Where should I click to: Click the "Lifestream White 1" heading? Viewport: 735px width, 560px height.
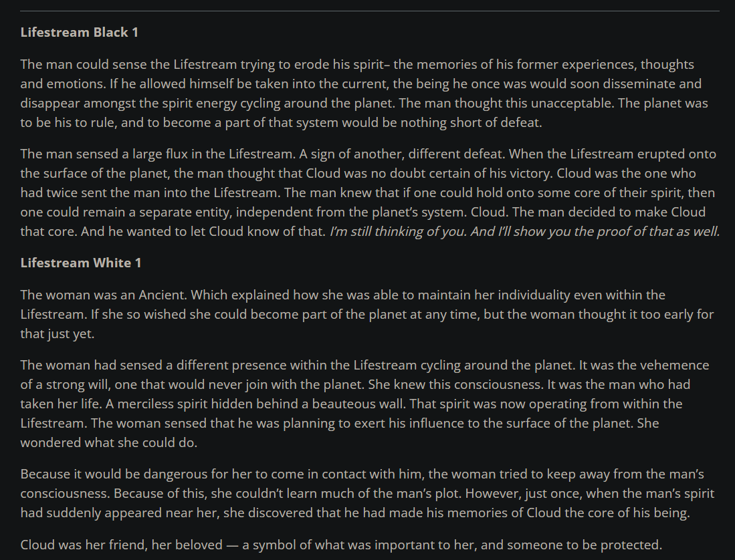click(x=81, y=263)
